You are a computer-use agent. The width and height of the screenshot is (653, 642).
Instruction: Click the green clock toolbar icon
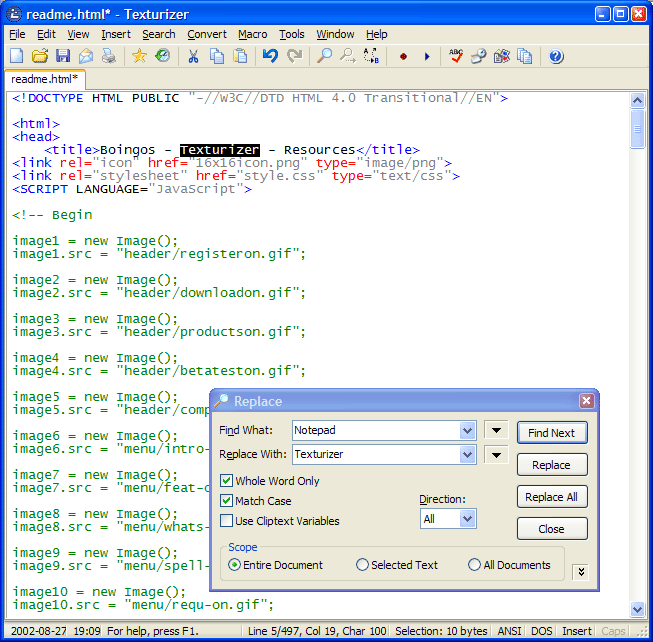[x=162, y=56]
